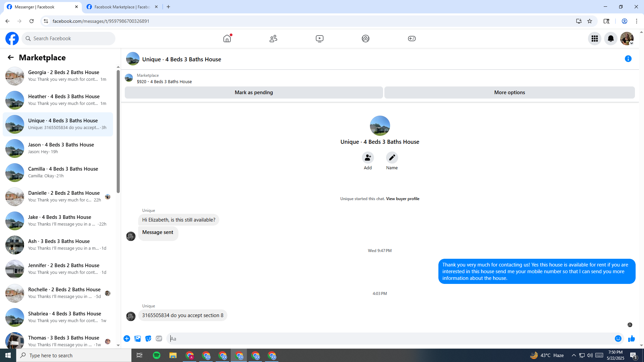Open the large listing house thumbnail
This screenshot has width=644, height=362.
click(x=380, y=126)
